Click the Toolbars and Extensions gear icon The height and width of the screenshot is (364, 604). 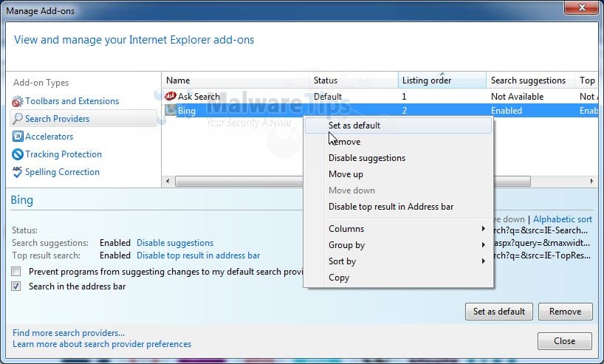17,101
